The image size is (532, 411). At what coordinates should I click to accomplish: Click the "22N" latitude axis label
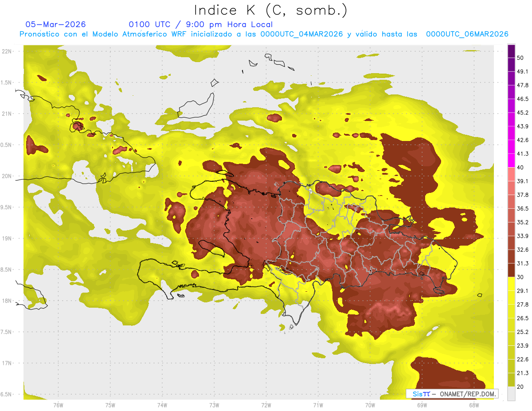[7, 51]
